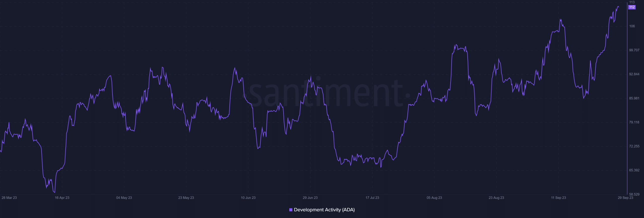Click the purple legend color square
Image resolution: width=644 pixels, height=218 pixels.
pyautogui.click(x=291, y=210)
